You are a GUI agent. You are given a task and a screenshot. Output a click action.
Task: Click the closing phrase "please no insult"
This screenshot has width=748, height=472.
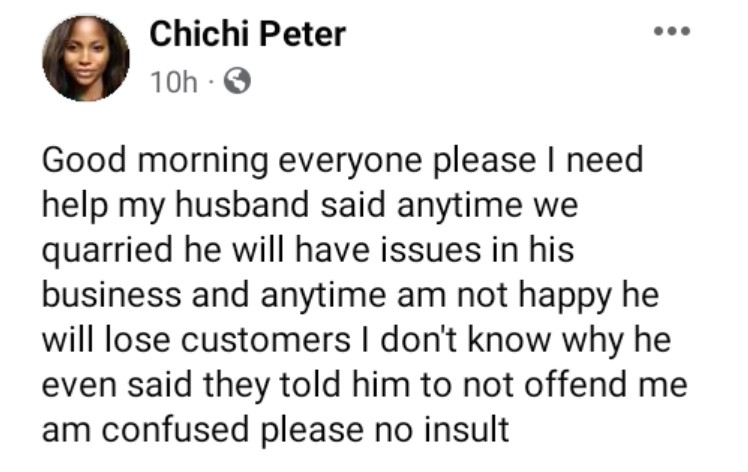click(x=385, y=430)
